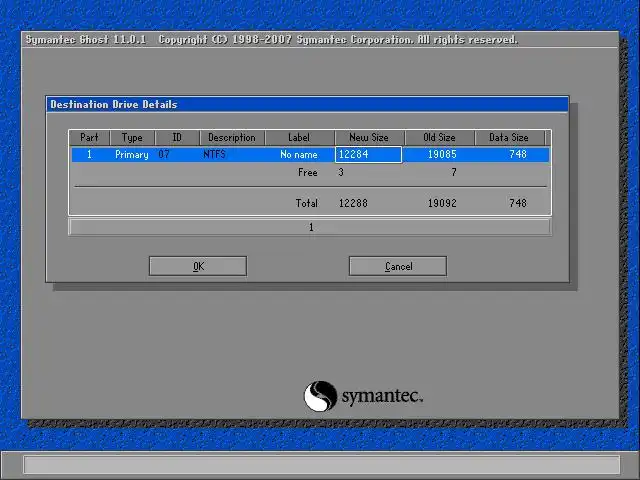640x480 pixels.
Task: Click the Description column header
Action: (232, 138)
